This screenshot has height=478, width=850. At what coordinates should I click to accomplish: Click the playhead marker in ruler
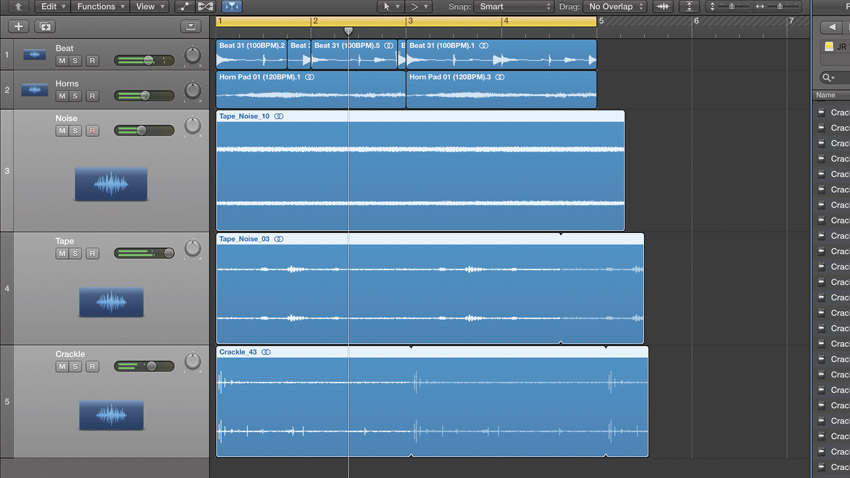[x=349, y=31]
